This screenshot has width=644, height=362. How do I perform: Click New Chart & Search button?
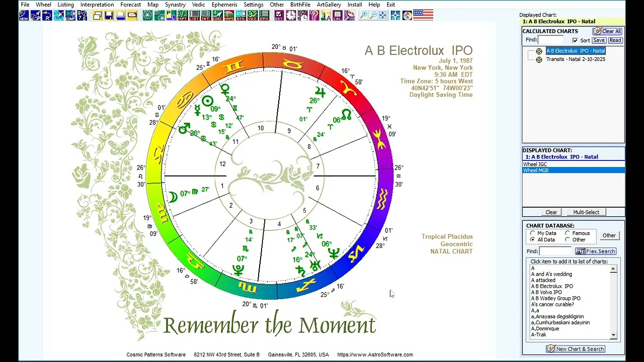(575, 349)
